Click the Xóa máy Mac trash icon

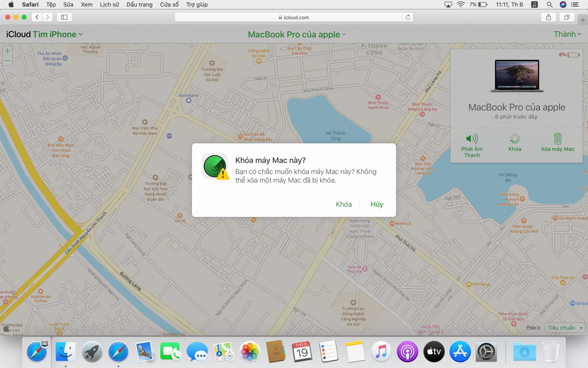click(x=558, y=138)
